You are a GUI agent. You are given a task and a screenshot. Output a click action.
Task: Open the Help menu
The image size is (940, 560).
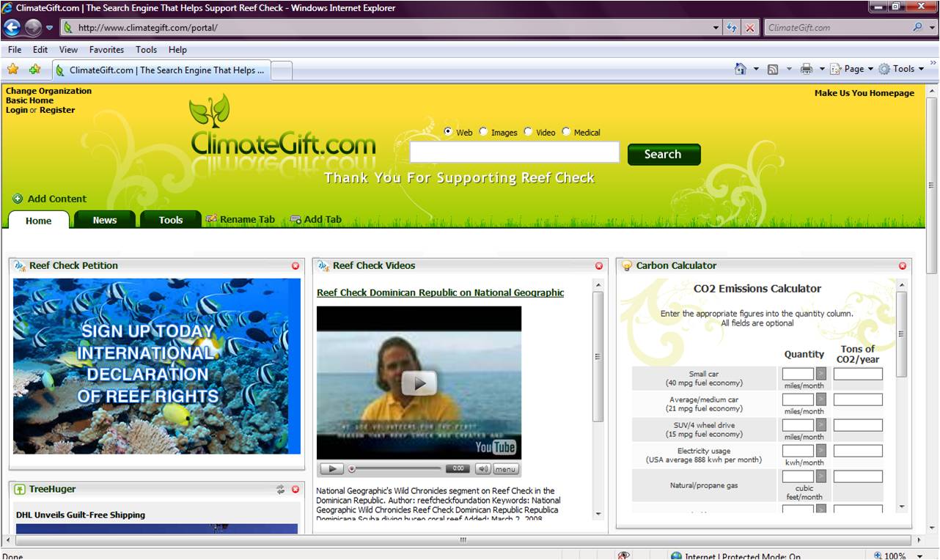(x=177, y=50)
